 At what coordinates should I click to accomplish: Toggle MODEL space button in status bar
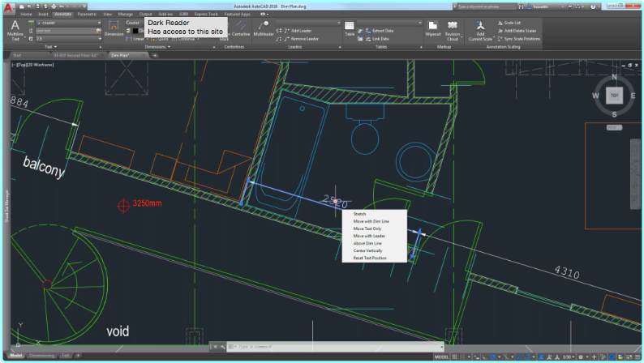pos(441,356)
